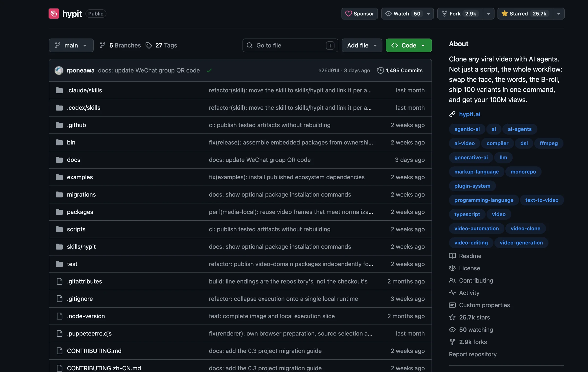Open commit hash e26d914
588x372 pixels.
[x=329, y=71]
